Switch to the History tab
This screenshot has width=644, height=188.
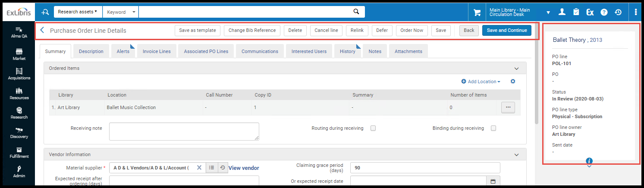(x=347, y=51)
